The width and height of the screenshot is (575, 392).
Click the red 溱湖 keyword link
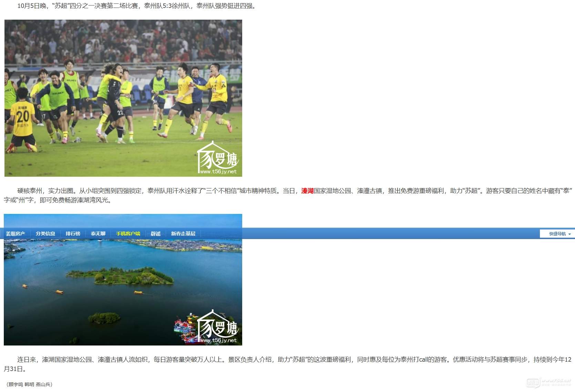307,191
